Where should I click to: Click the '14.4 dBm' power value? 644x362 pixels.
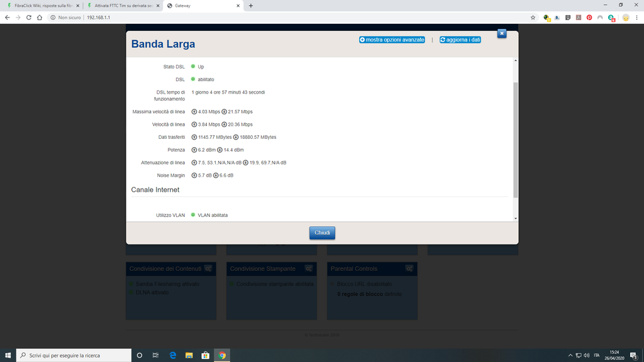coord(234,150)
